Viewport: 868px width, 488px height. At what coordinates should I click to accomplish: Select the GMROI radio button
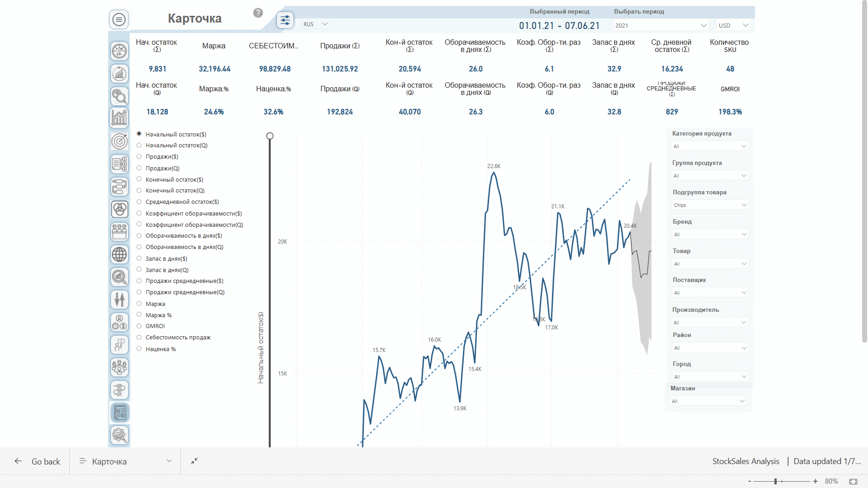[139, 326]
